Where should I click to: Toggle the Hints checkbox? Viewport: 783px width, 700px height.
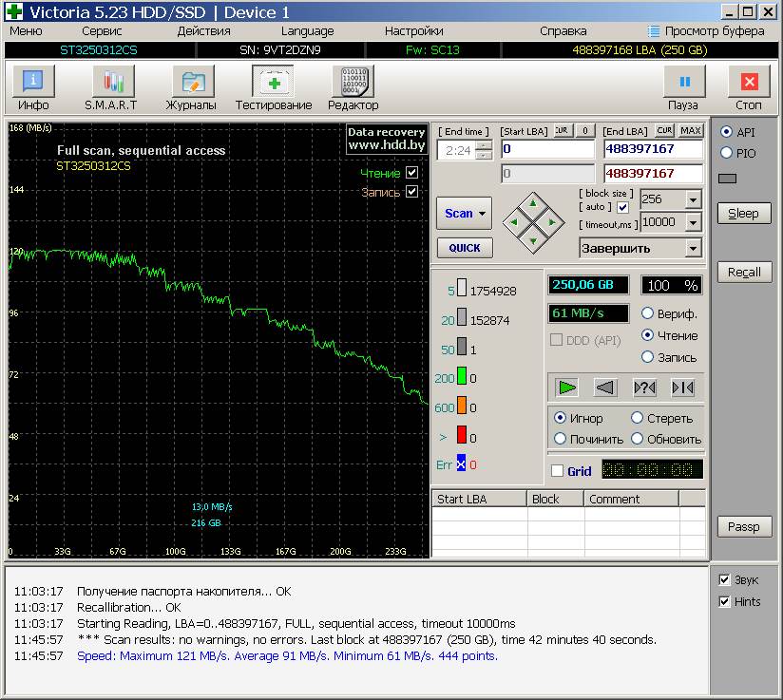click(725, 601)
